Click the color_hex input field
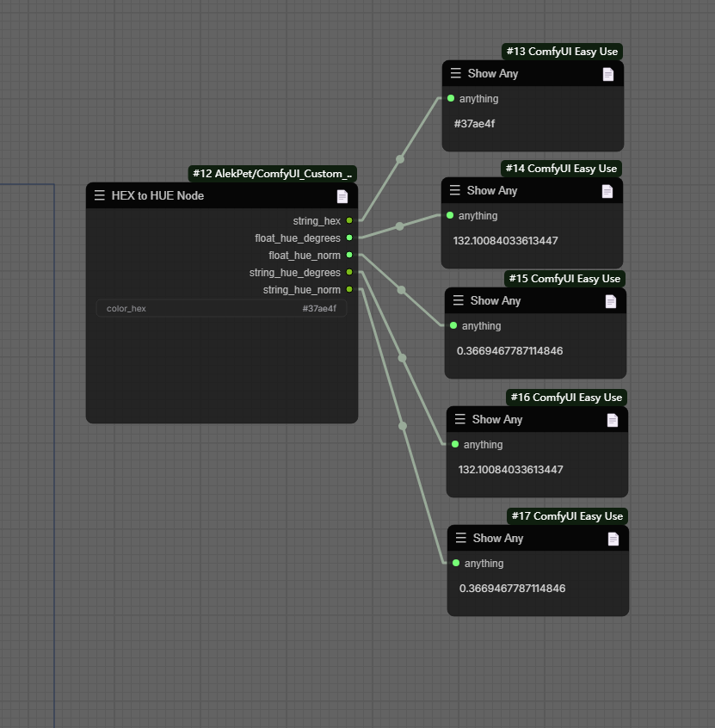715x728 pixels. pyautogui.click(x=221, y=308)
